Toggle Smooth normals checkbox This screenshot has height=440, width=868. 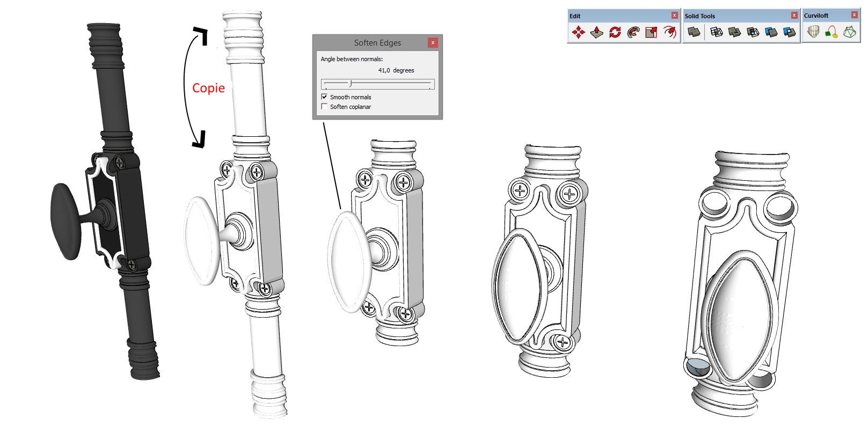tap(324, 97)
